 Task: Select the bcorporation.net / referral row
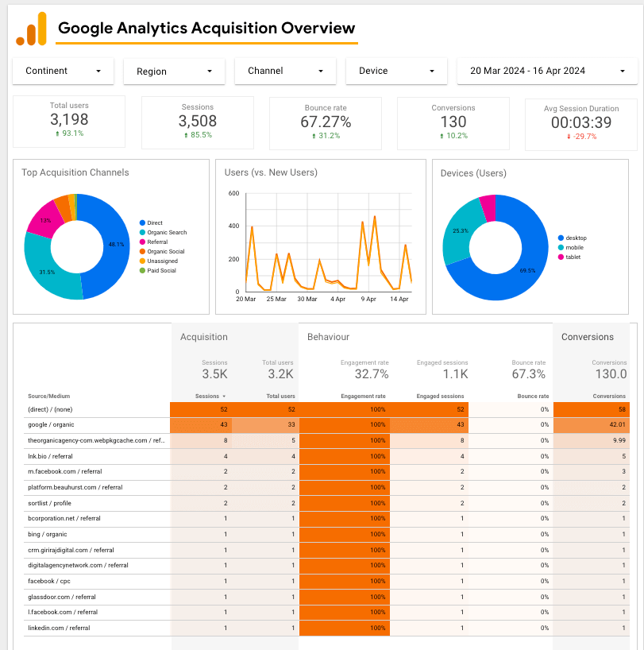326,519
